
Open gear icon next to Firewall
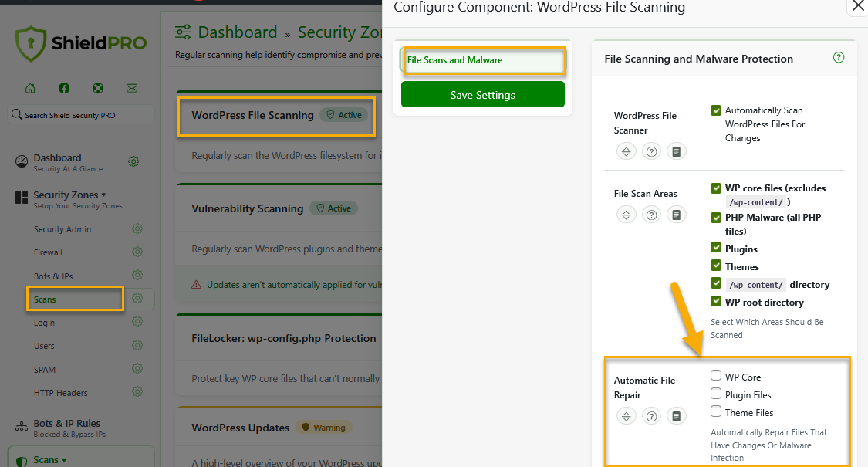click(137, 252)
